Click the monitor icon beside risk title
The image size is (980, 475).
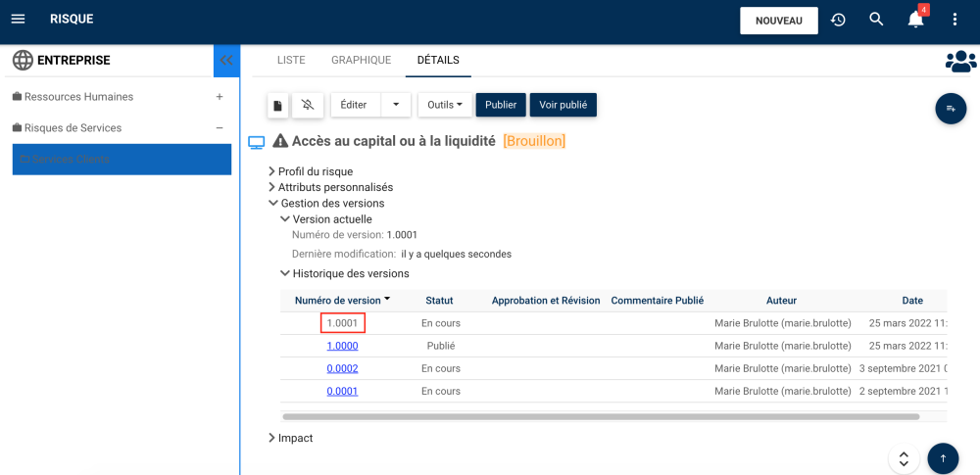256,143
